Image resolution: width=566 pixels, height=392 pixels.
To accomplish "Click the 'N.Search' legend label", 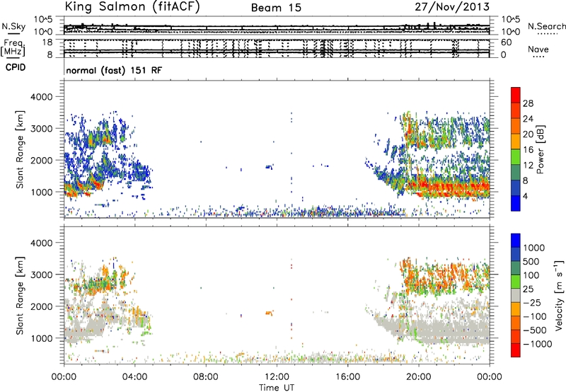I will pos(546,26).
